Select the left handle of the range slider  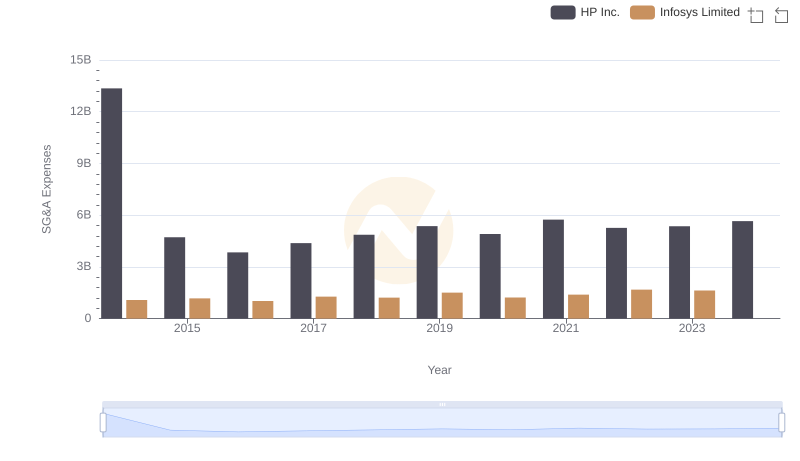tap(103, 423)
